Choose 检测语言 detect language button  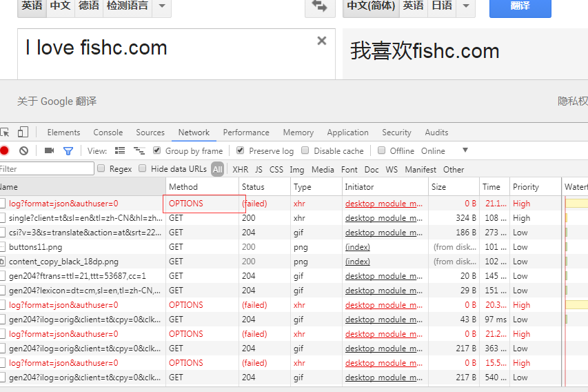(x=128, y=6)
